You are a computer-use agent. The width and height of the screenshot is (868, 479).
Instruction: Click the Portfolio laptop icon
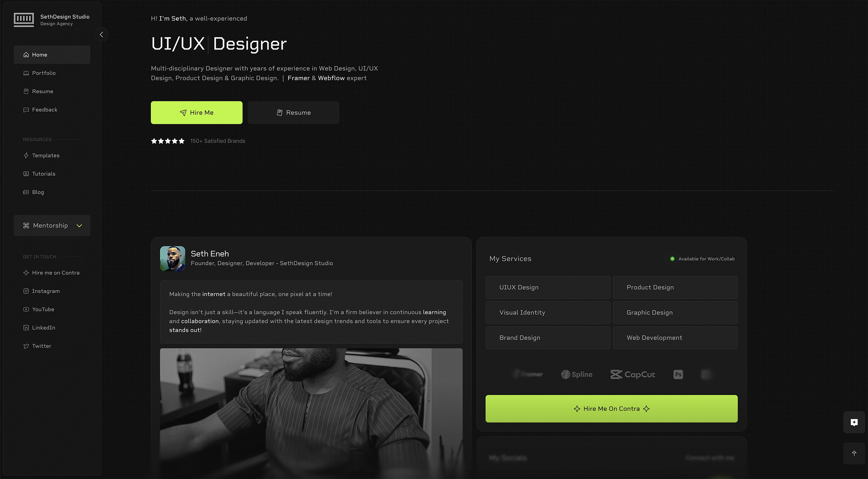pos(26,73)
